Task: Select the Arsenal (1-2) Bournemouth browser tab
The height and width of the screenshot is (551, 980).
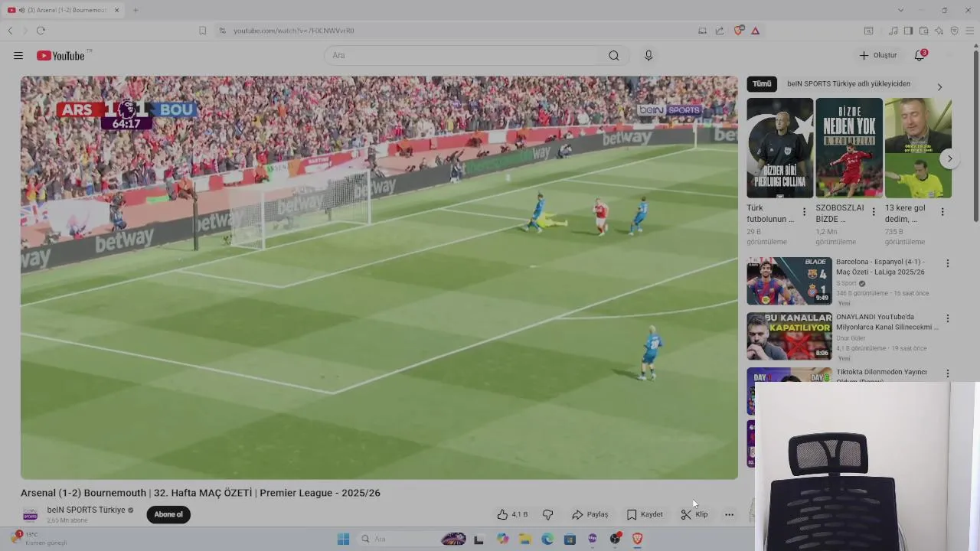Action: pos(64,10)
